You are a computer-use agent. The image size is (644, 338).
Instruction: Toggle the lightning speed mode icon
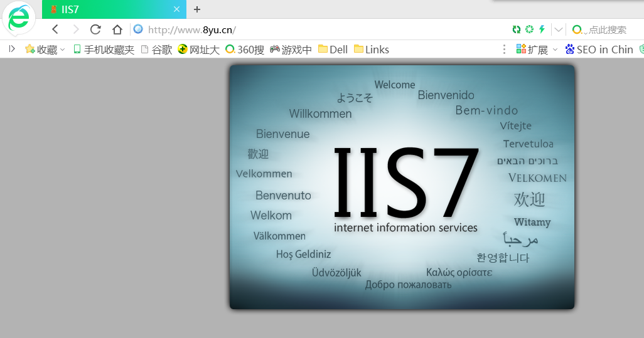pyautogui.click(x=542, y=29)
